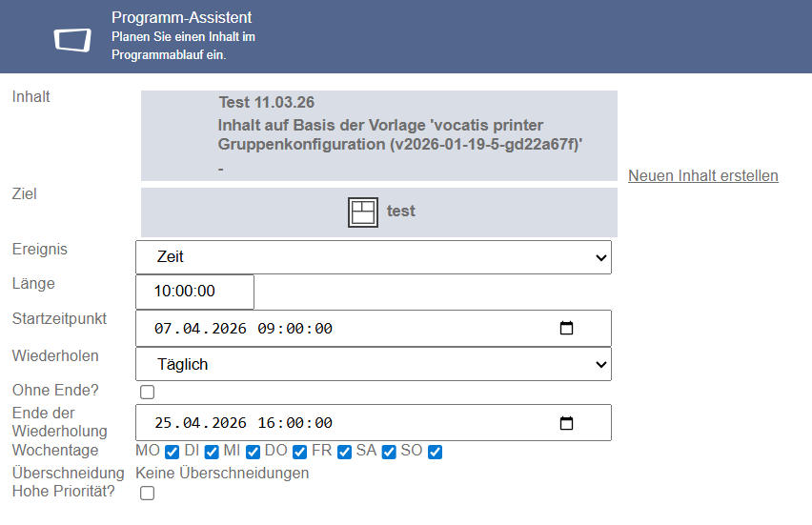Follow the Neuen Inhalt erstellen link
812x525 pixels.
coord(703,176)
